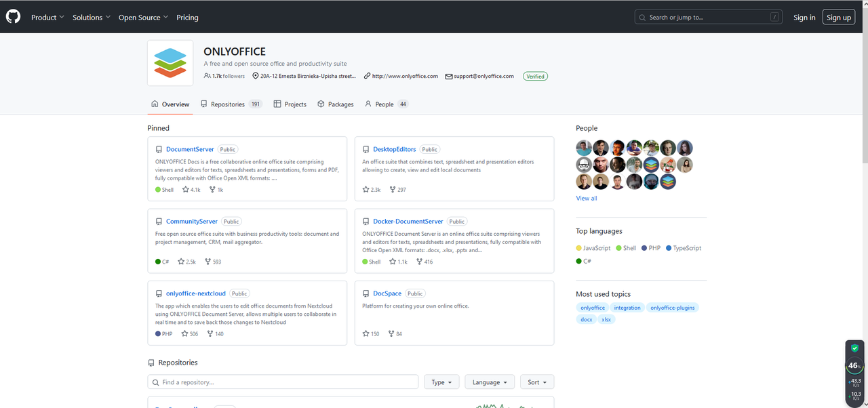Open the CommunityServer repository link
This screenshot has height=408, width=868.
[192, 222]
